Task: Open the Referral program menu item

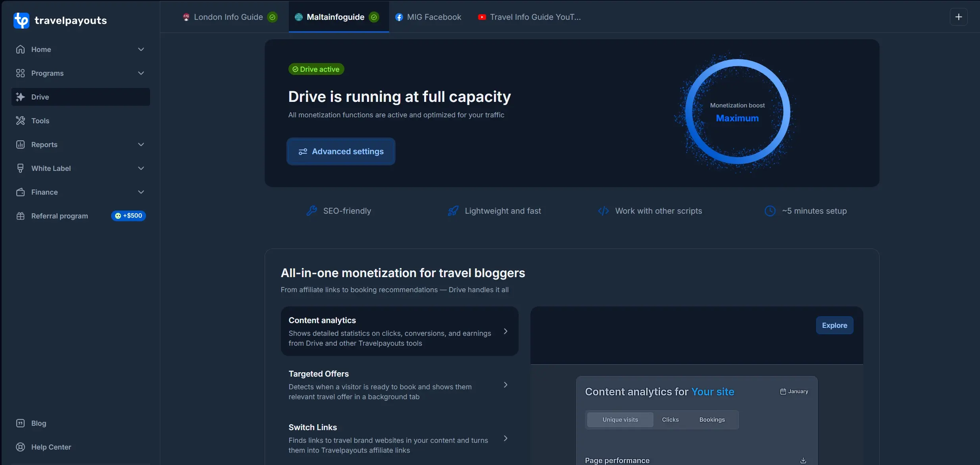Action: [81, 216]
